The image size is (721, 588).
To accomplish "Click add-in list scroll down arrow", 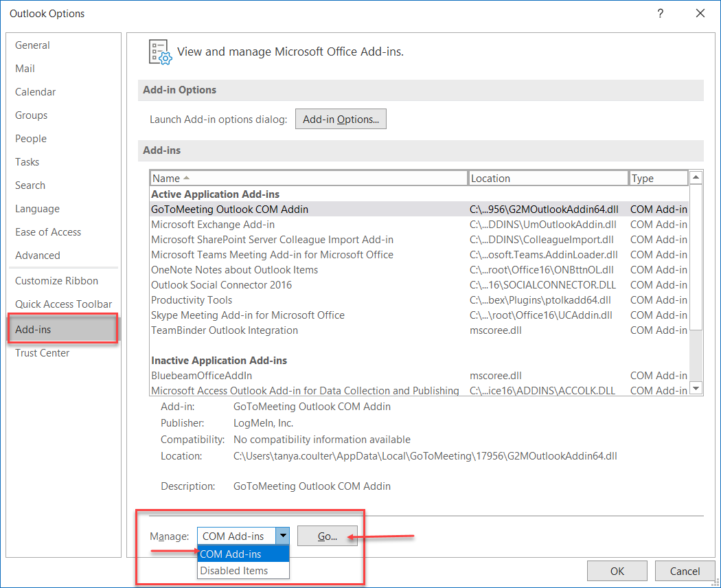I will click(x=696, y=388).
